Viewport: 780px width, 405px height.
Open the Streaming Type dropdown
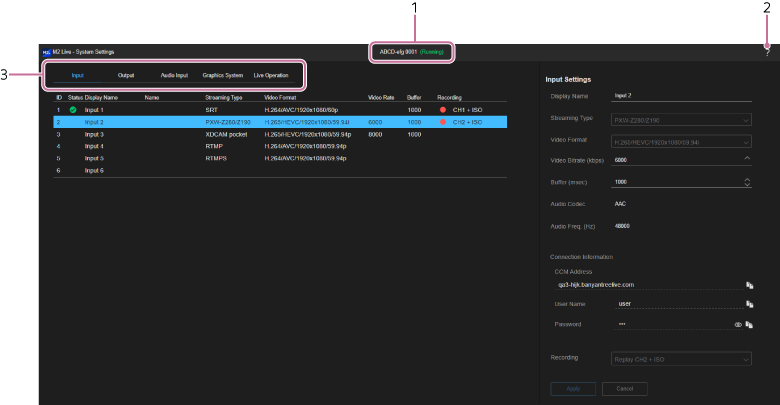pyautogui.click(x=681, y=120)
